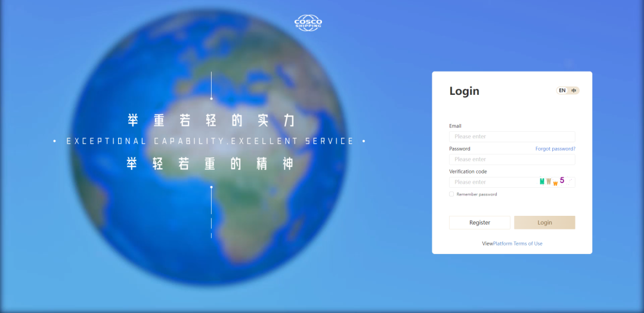Screen dimensions: 644x313
Task: Click the COSCO Shipping logo
Action: (308, 23)
